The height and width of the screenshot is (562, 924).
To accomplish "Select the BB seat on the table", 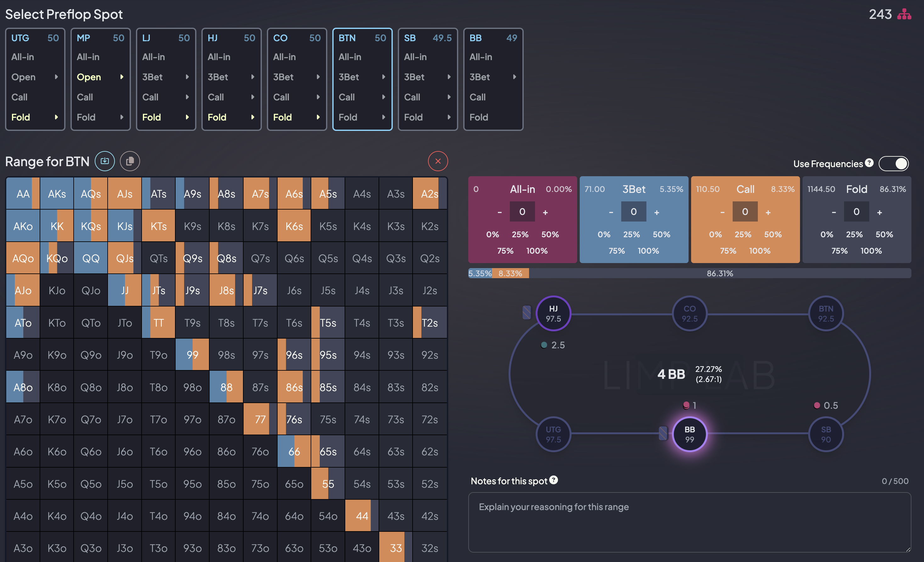I will click(x=689, y=434).
